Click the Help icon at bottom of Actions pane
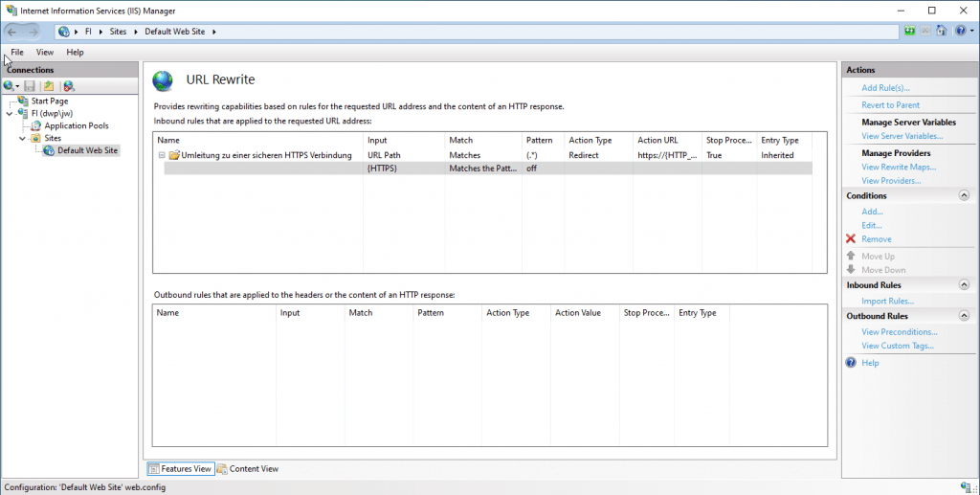The width and height of the screenshot is (980, 495). point(851,363)
